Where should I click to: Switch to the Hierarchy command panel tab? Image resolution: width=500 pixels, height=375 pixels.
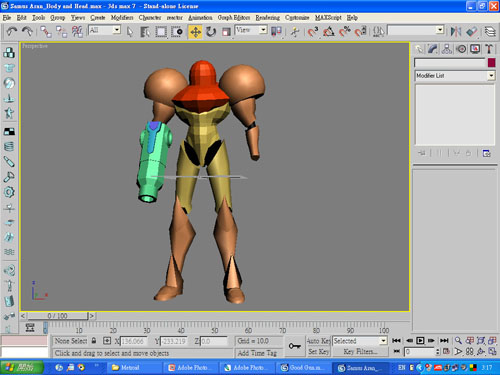(447, 49)
